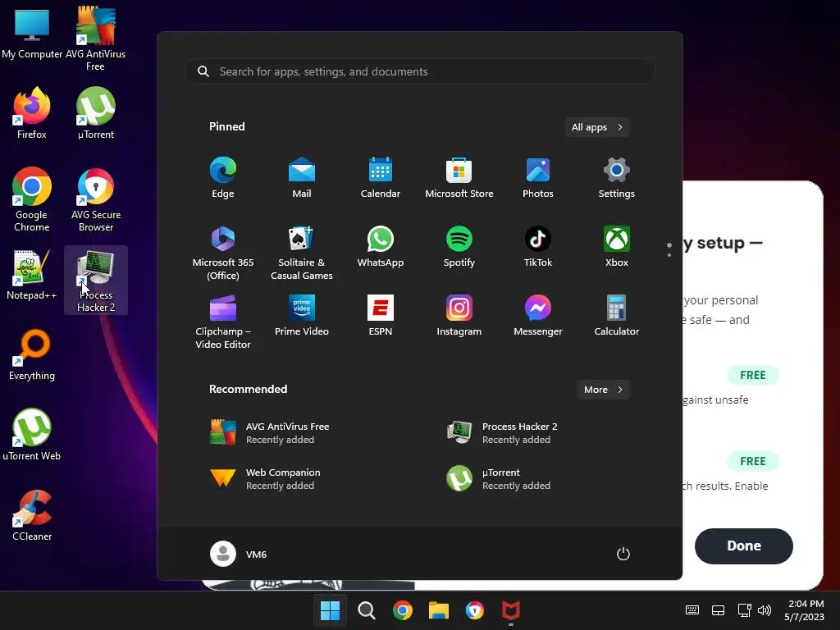Expand More recommended items

click(603, 390)
